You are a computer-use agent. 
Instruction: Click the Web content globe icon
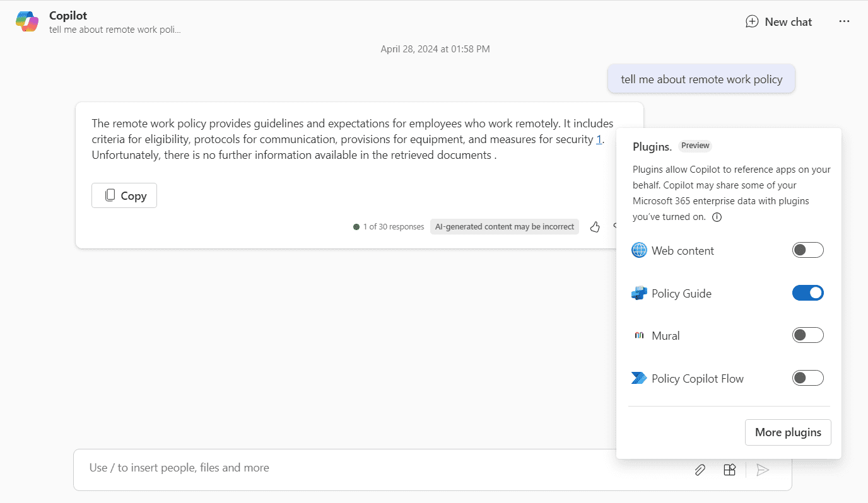tap(639, 250)
